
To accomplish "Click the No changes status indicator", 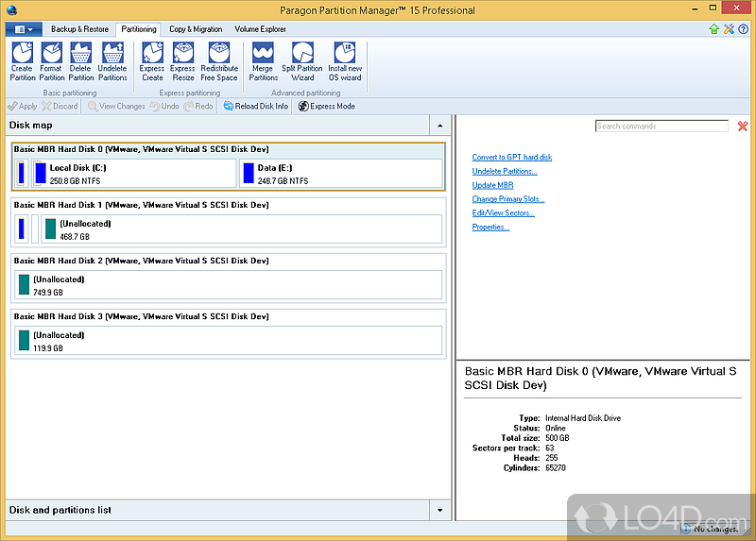I will coord(710,529).
